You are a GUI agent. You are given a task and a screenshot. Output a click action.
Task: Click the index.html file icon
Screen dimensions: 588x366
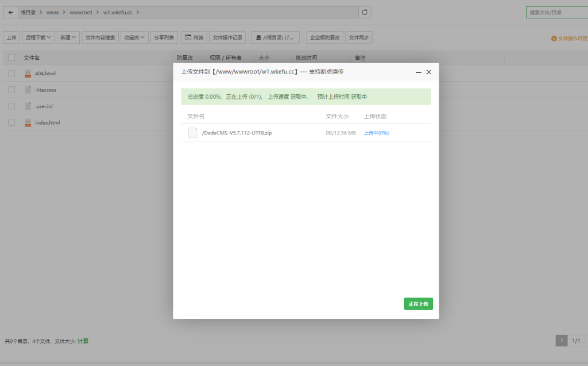(28, 122)
